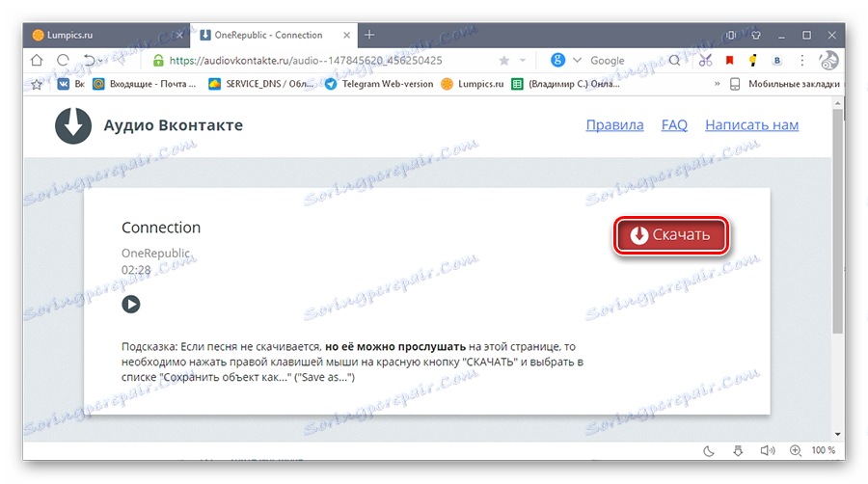The width and height of the screenshot is (868, 484).
Task: Open the Входящие - Почта bookmark
Action: point(144,84)
